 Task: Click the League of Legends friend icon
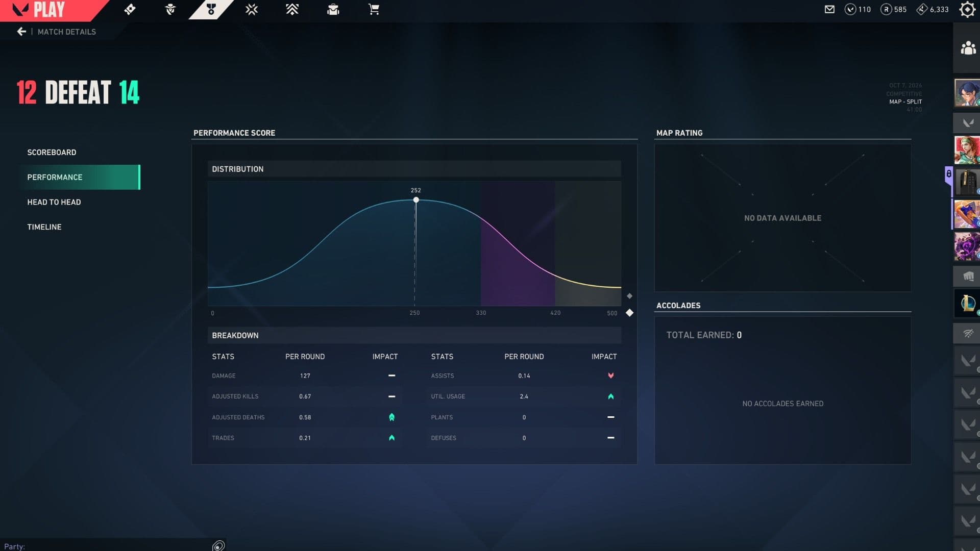click(x=967, y=303)
